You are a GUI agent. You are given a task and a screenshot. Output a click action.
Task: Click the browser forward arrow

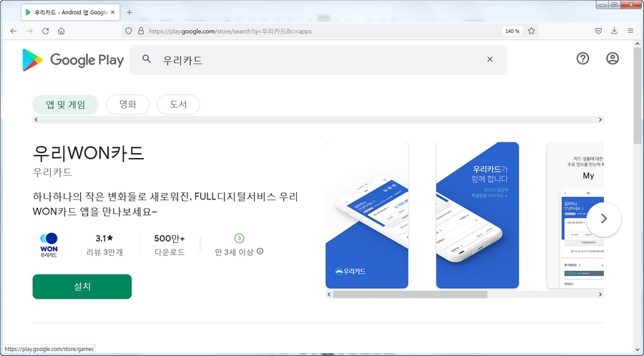(29, 31)
